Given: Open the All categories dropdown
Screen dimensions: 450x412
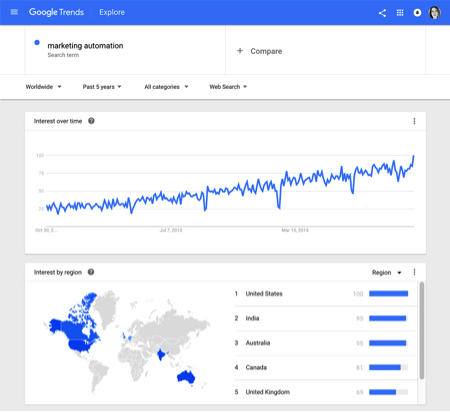Looking at the screenshot, I should (166, 87).
